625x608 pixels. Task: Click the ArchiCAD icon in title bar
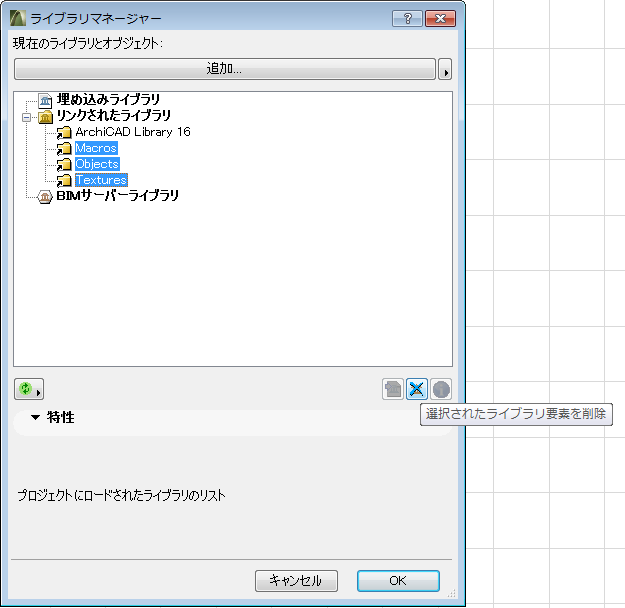[18, 18]
